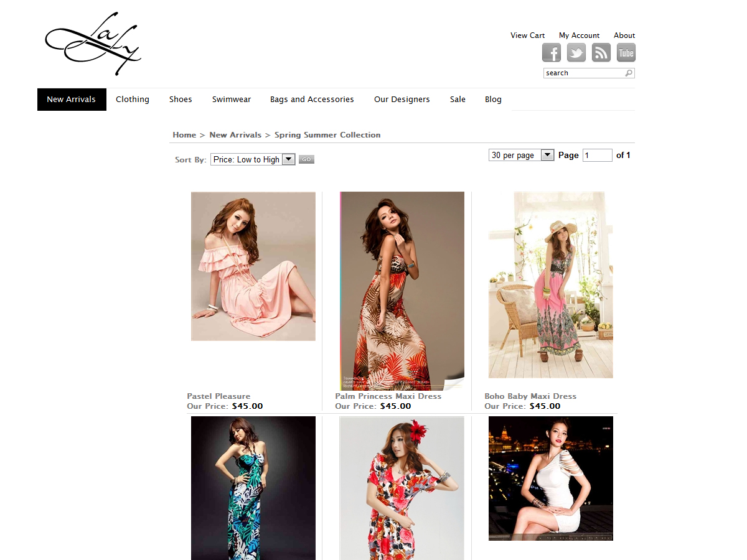Image resolution: width=747 pixels, height=560 pixels.
Task: Click Pastel Pleasure price $45.00
Action: pos(247,406)
